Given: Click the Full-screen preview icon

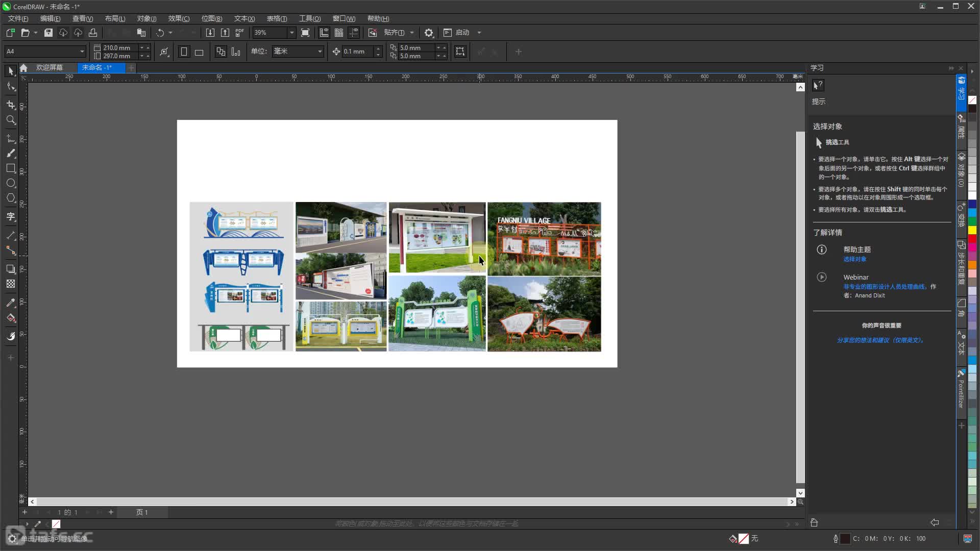Looking at the screenshot, I should 305,33.
